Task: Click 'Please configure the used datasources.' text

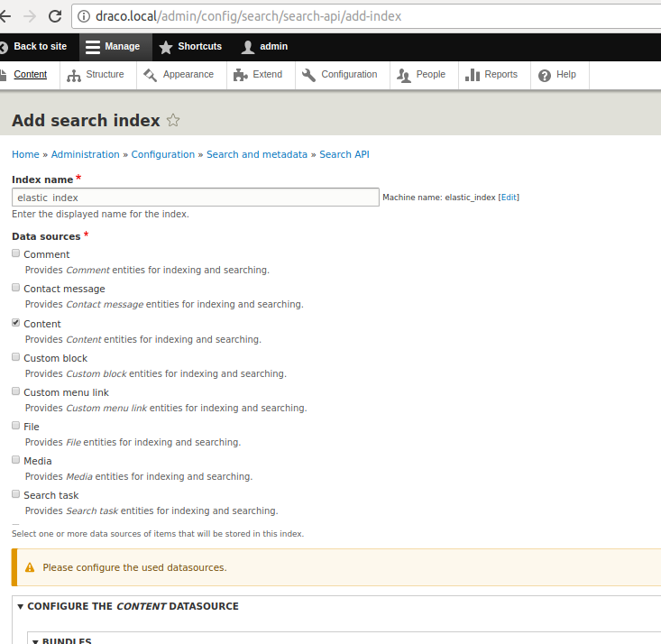Action: (135, 567)
